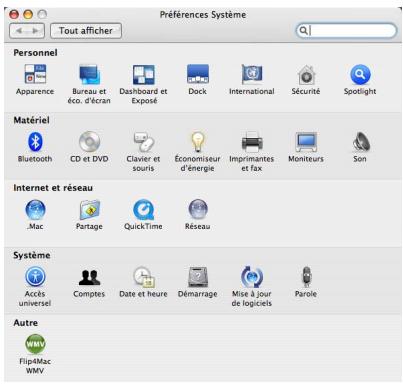
Task: Click the gray zoom window button
Action: pyautogui.click(x=42, y=14)
